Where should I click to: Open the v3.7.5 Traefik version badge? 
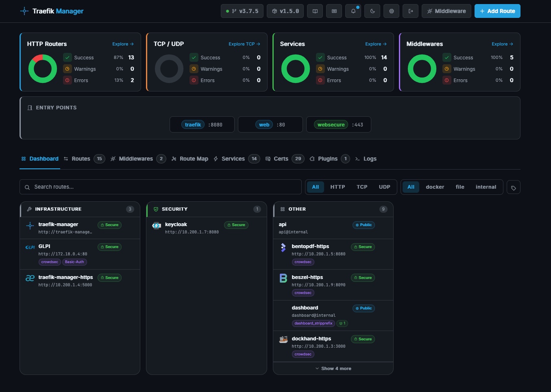pos(242,11)
